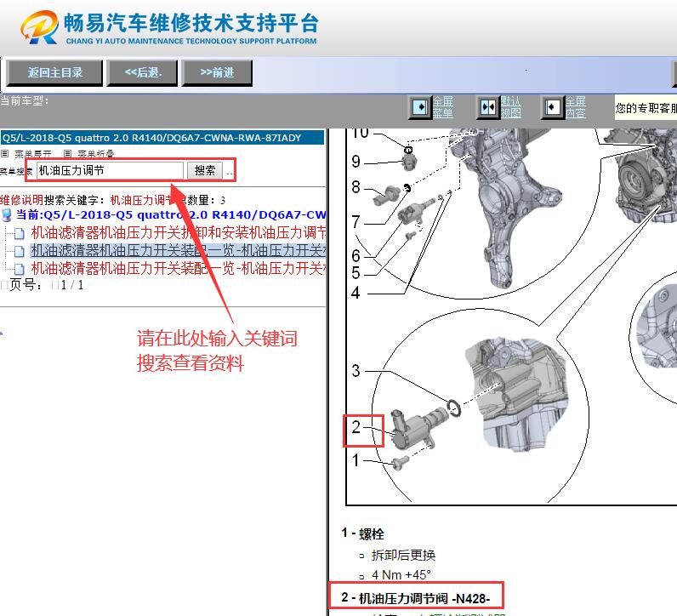Click the oil pressure regulating valve part drawing
The image size is (677, 616).
420,428
